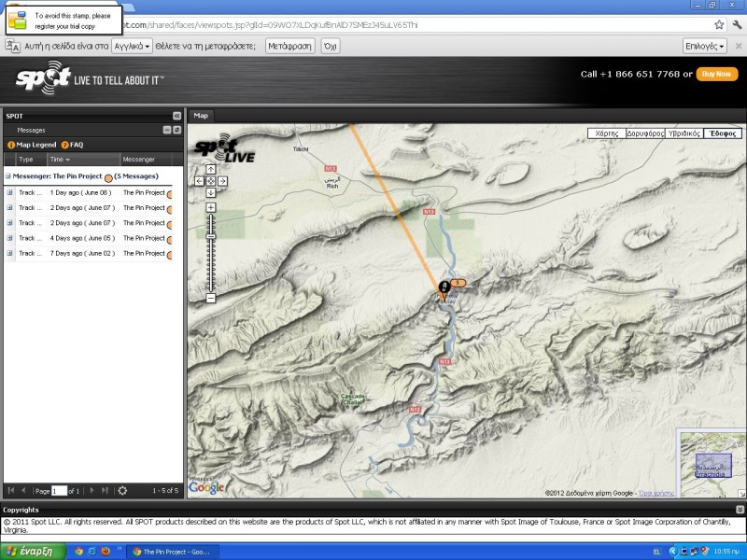The image size is (747, 560).
Task: Expand the June 05 track message
Action: [9, 238]
